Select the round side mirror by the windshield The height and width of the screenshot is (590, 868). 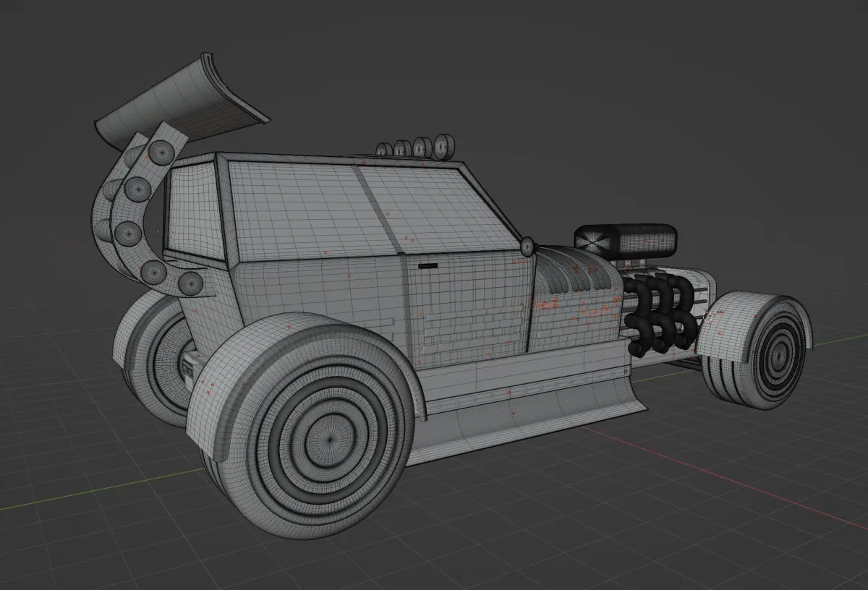pyautogui.click(x=529, y=247)
